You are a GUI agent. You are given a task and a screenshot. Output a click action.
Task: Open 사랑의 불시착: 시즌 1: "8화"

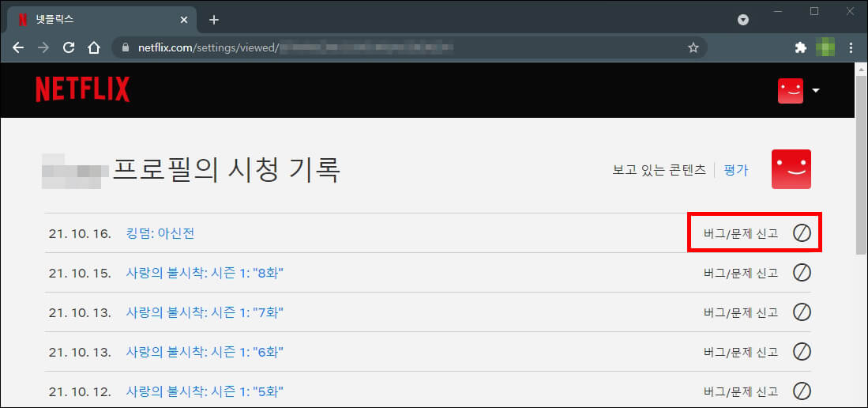(205, 273)
